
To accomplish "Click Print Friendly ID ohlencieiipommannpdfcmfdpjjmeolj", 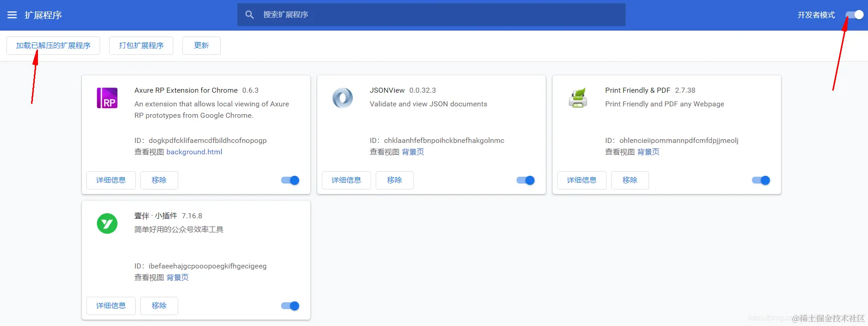I will click(679, 141).
